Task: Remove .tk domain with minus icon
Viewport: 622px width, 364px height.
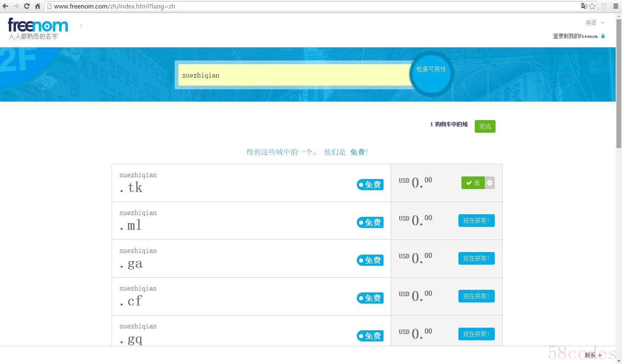Action: tap(490, 183)
